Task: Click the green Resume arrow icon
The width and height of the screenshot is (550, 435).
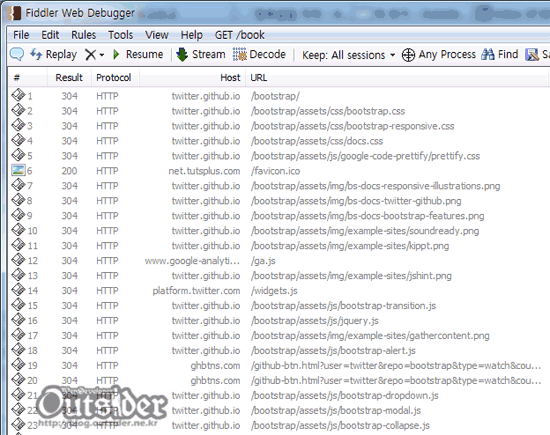Action: (x=116, y=54)
